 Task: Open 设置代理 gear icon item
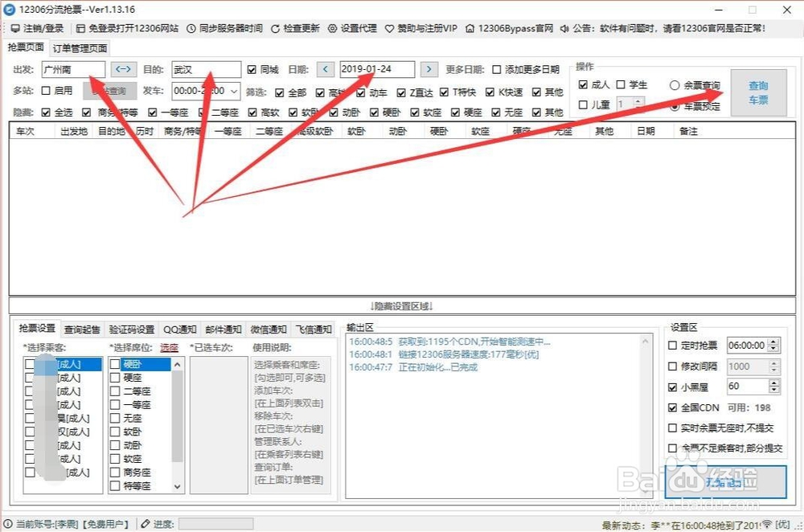pyautogui.click(x=352, y=28)
